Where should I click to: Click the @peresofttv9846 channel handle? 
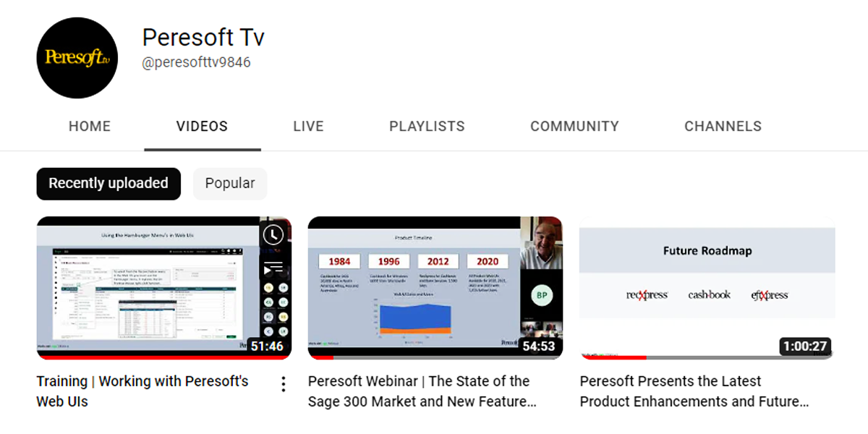click(197, 63)
